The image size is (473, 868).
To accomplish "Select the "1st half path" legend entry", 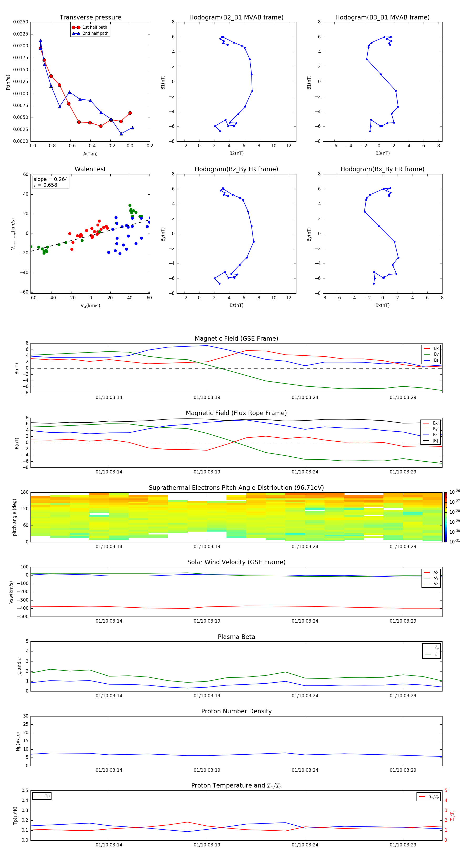I will point(90,27).
